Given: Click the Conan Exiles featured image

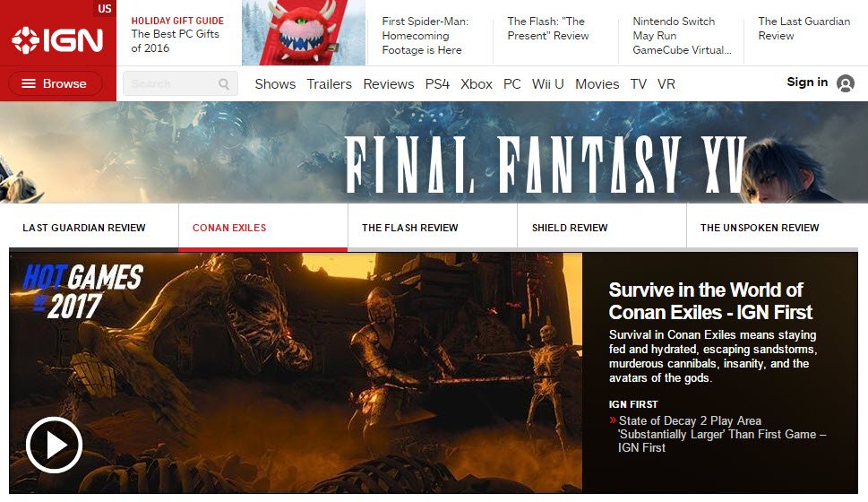Looking at the screenshot, I should point(296,372).
